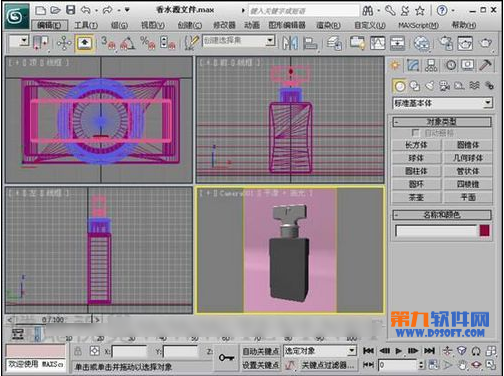Click the 圆柱体 button
The image size is (504, 376).
[416, 171]
